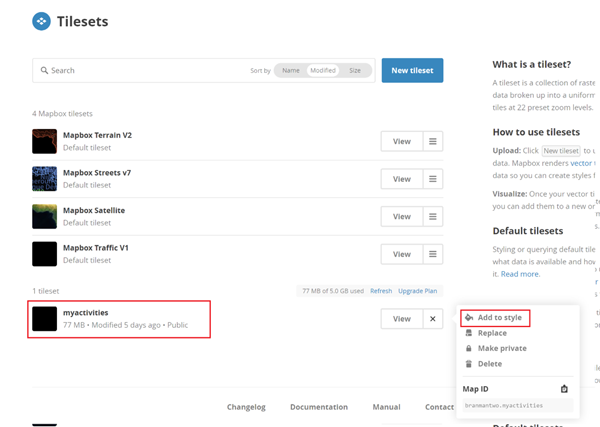Click the Mapbox Traffic V1 name
Viewport: 600px width, 427px height.
pyautogui.click(x=96, y=248)
